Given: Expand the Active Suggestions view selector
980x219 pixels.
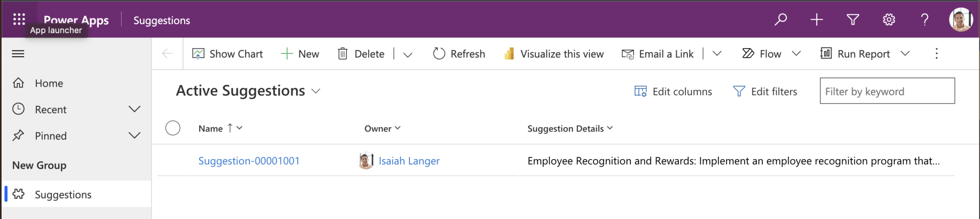Looking at the screenshot, I should point(316,91).
